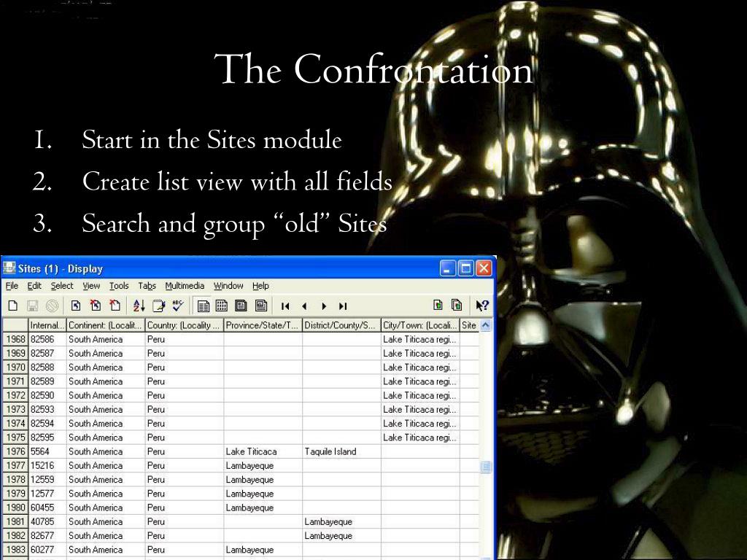Click Lambayeque province in row 1977

(263, 466)
